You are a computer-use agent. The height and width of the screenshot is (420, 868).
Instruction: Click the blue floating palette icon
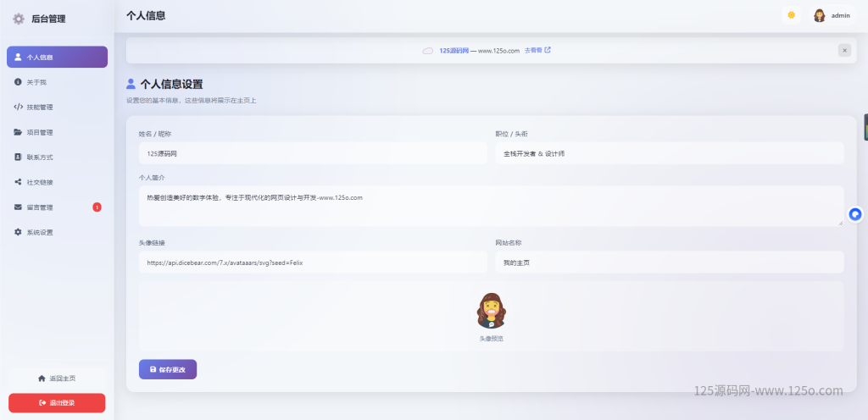[855, 214]
